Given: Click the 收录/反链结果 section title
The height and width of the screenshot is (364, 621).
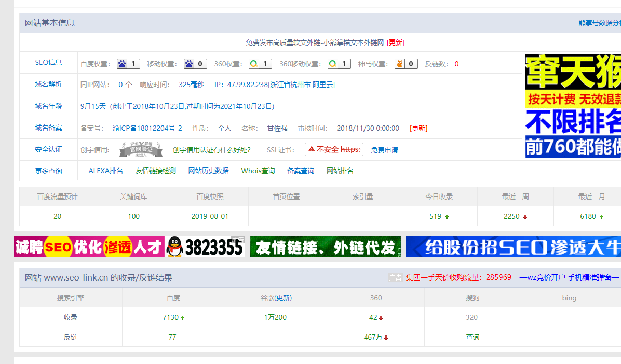Looking at the screenshot, I should [x=99, y=278].
